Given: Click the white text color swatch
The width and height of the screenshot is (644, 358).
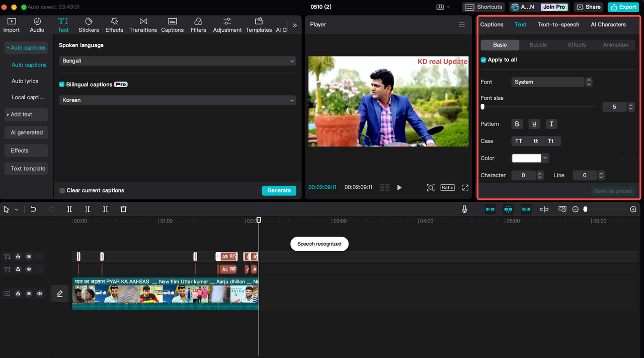Looking at the screenshot, I should (526, 158).
